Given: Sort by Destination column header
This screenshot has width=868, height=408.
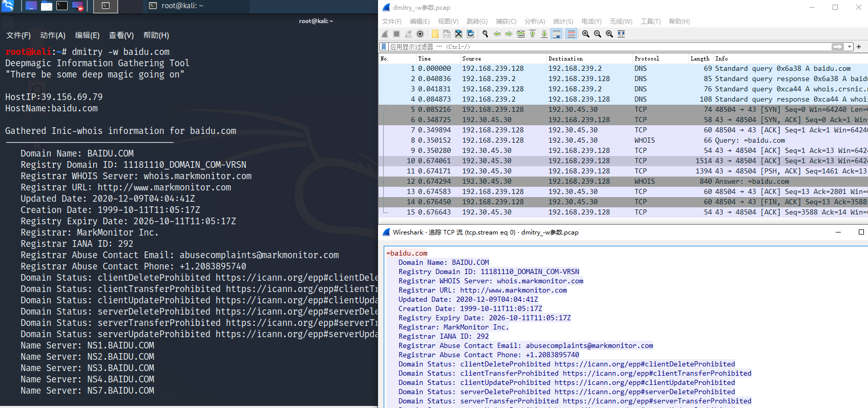Looking at the screenshot, I should 589,59.
